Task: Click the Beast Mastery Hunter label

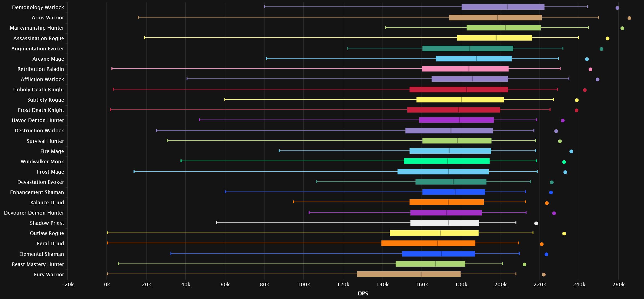Action: [38, 264]
